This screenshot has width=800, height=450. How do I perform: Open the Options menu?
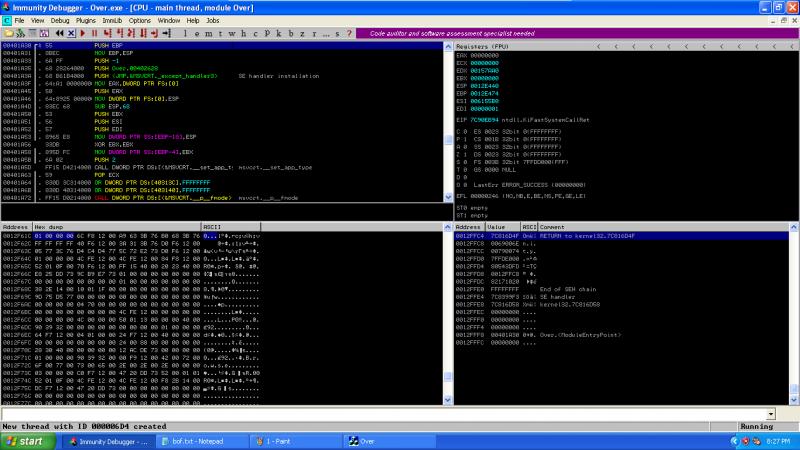pos(139,21)
